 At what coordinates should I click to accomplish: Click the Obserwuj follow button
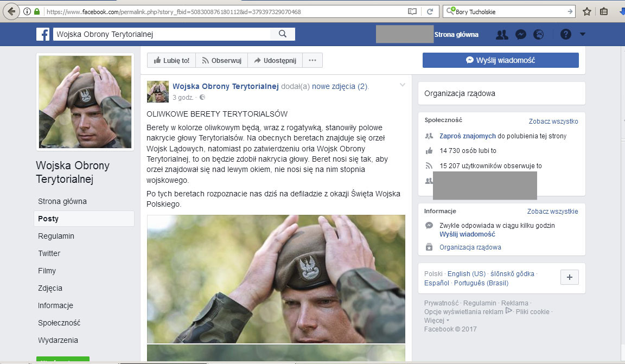pos(221,60)
